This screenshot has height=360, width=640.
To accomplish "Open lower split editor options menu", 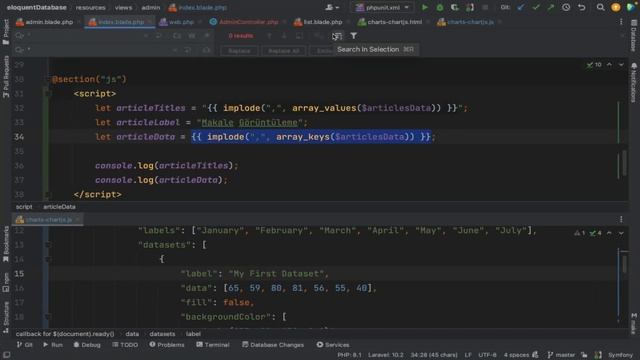I will click(621, 219).
